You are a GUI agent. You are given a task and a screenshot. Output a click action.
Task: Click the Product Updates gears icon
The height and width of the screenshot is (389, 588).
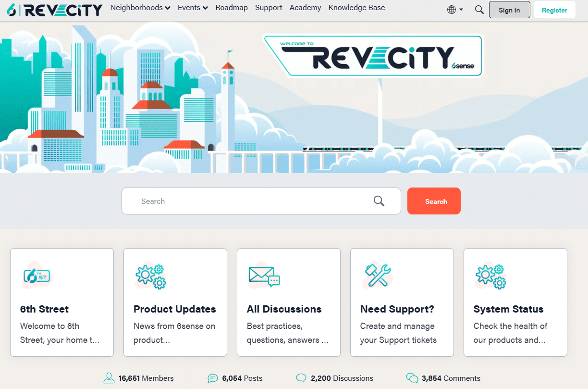point(150,276)
